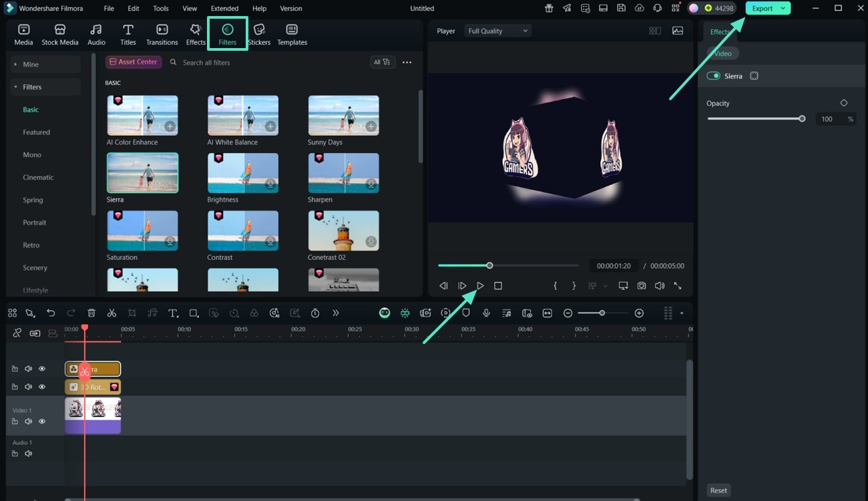Viewport: 868px width, 501px height.
Task: Expand more timeline tools with double chevron
Action: pyautogui.click(x=335, y=313)
